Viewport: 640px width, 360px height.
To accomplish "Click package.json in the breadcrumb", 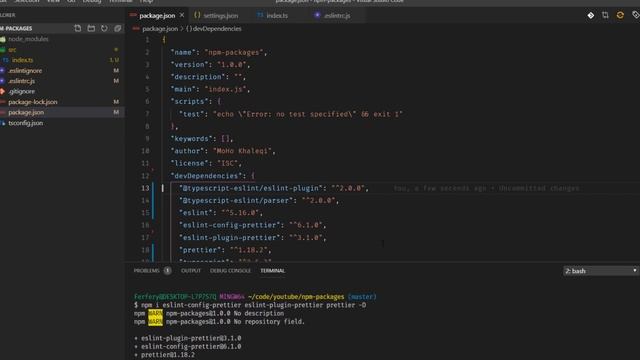I will 160,29.
